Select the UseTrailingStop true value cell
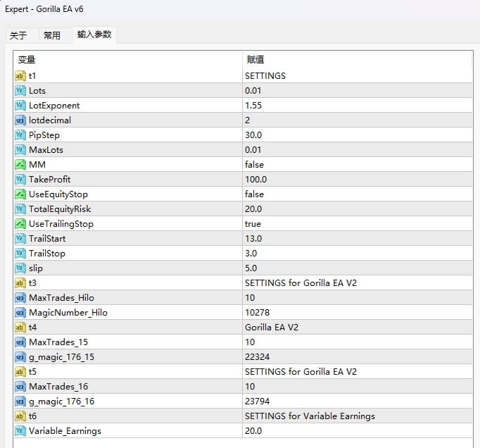 pos(356,223)
